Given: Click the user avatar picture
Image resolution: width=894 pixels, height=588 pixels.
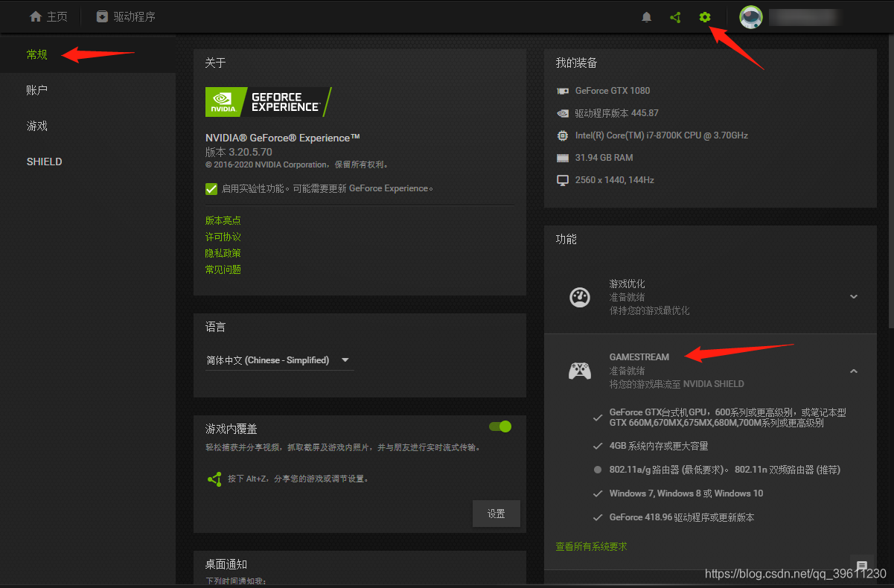Looking at the screenshot, I should (750, 17).
